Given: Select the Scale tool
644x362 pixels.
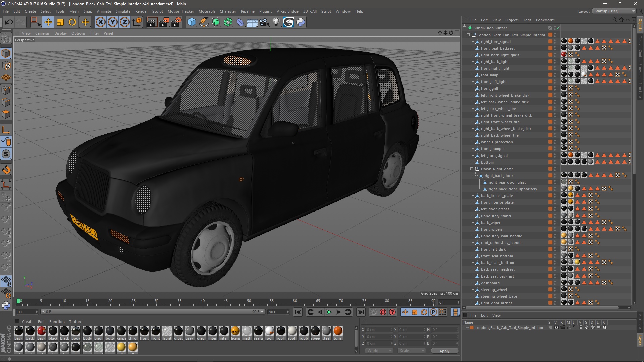Looking at the screenshot, I should 60,22.
